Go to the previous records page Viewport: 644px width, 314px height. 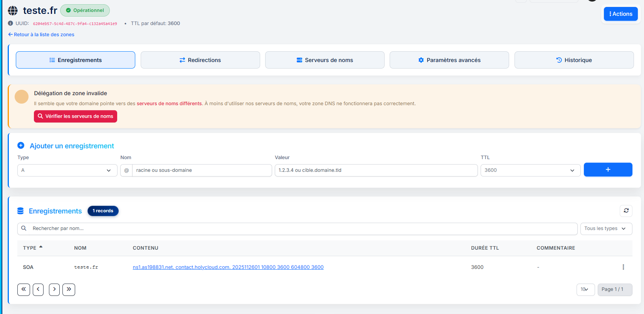point(38,289)
